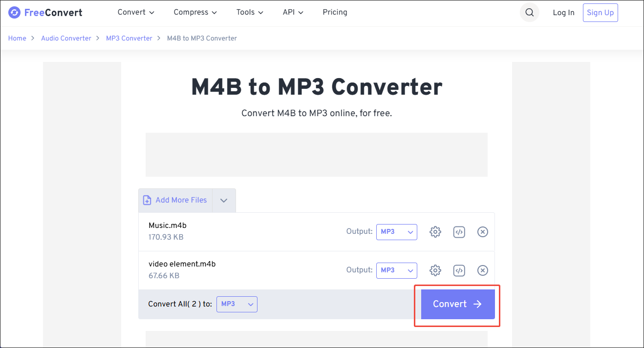Remove video element.m4b from the queue
This screenshot has height=348, width=644.
(x=482, y=270)
